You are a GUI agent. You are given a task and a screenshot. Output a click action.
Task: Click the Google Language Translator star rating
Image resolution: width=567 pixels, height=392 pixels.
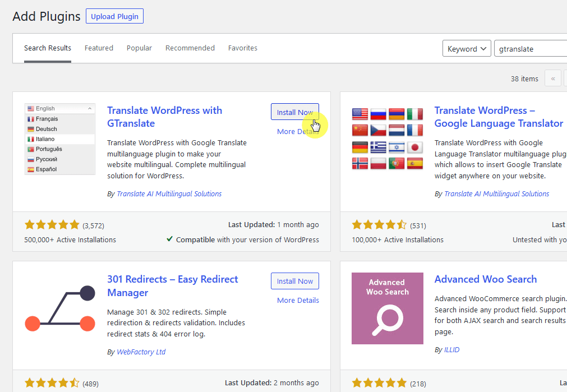[379, 225]
